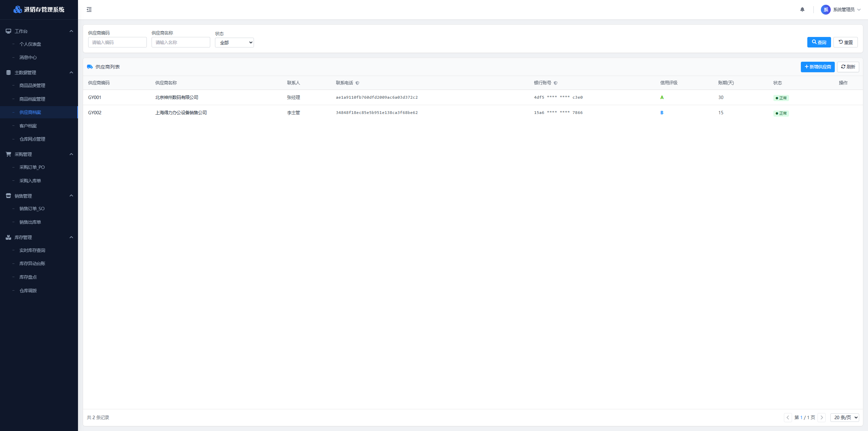Go to previous page arrow
868x431 pixels.
[x=788, y=417]
